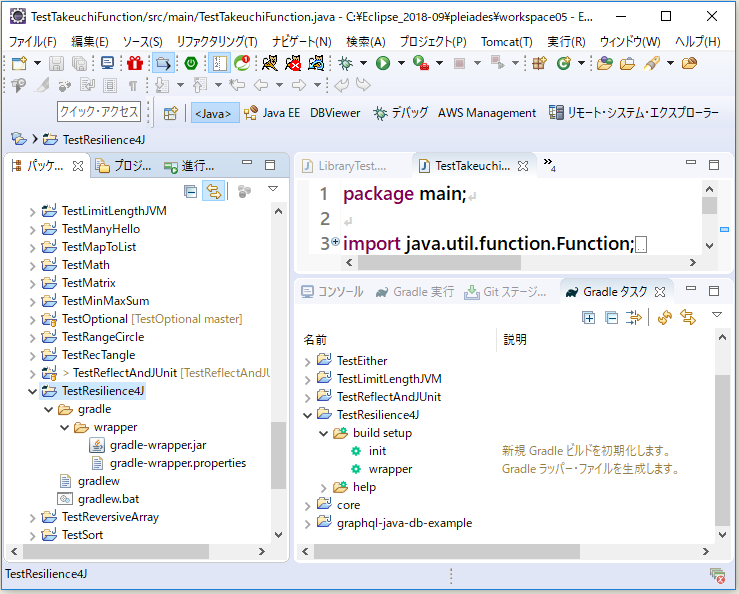The width and height of the screenshot is (739, 594).
Task: Expand the help task group
Action: (323, 488)
